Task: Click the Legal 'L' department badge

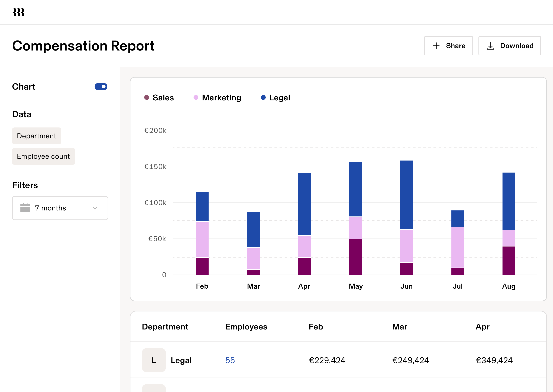Action: point(154,360)
